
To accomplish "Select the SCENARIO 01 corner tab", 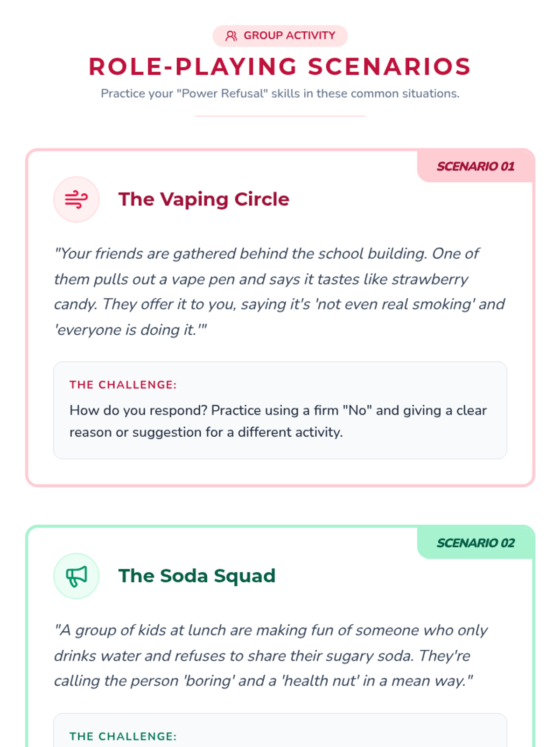I will click(476, 166).
